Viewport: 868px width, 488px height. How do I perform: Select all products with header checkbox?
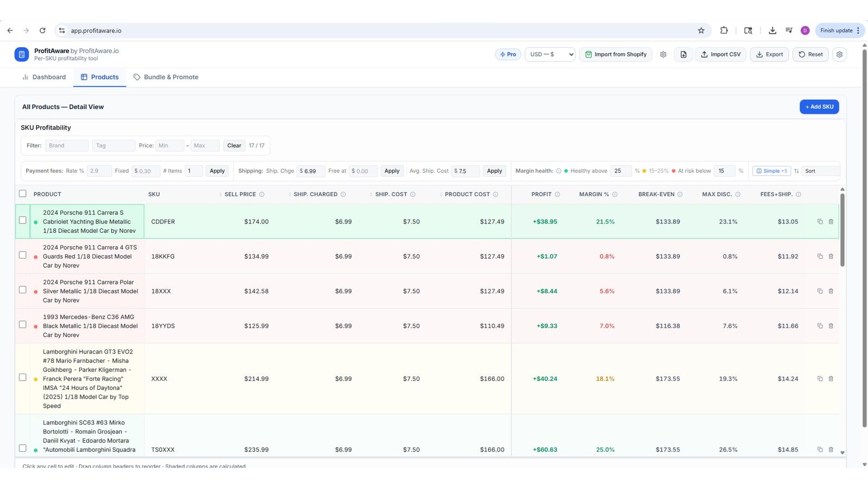(22, 194)
